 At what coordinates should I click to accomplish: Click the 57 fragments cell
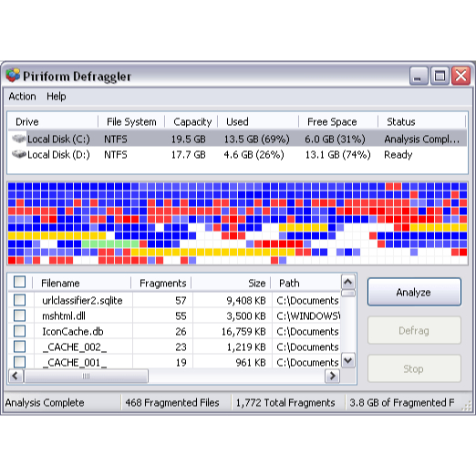tap(181, 300)
